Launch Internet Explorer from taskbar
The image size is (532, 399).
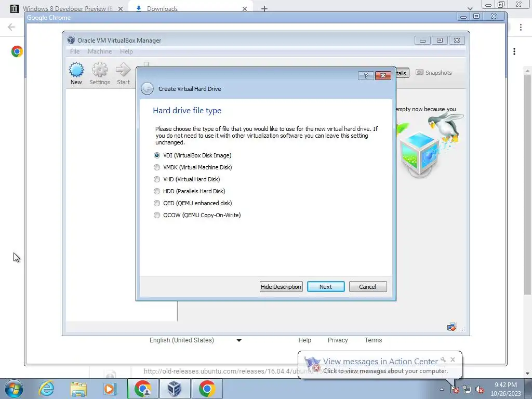[46, 389]
